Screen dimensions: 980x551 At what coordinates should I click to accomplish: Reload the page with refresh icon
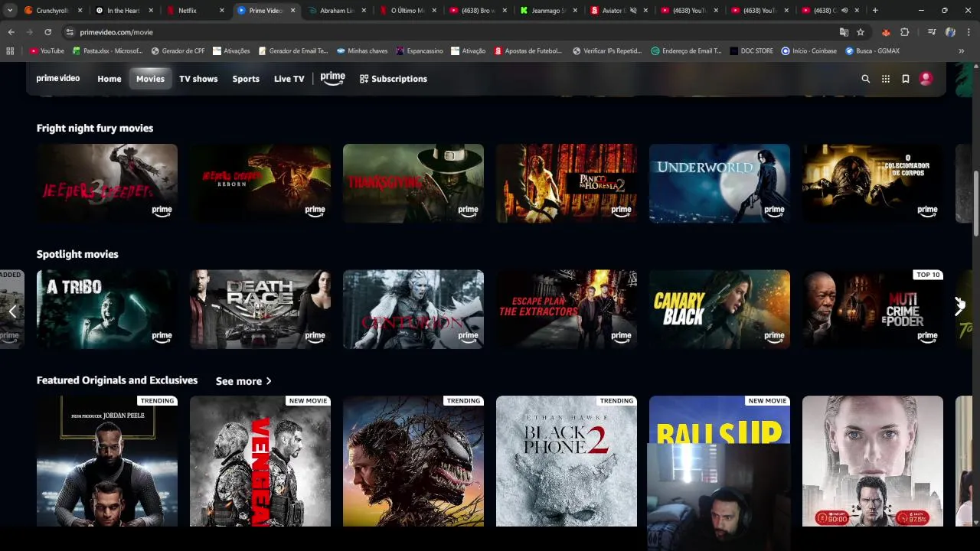(x=47, y=32)
